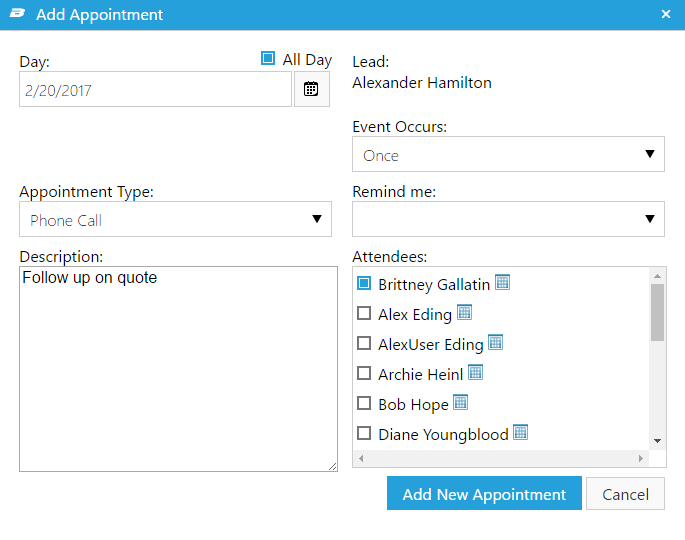Open the Appointment Type dropdown
685x540 pixels.
(175, 219)
